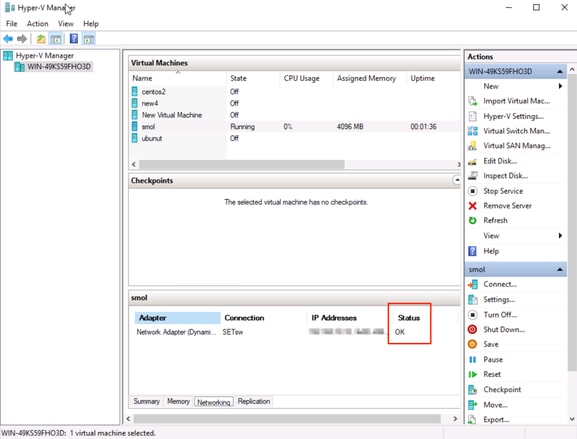
Task: Click the Pause icon
Action: tap(472, 360)
